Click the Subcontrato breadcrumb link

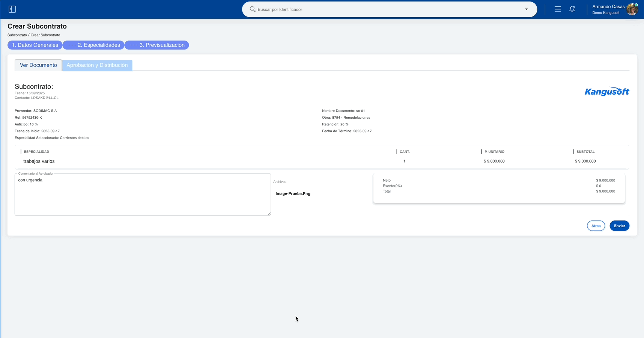tap(17, 35)
